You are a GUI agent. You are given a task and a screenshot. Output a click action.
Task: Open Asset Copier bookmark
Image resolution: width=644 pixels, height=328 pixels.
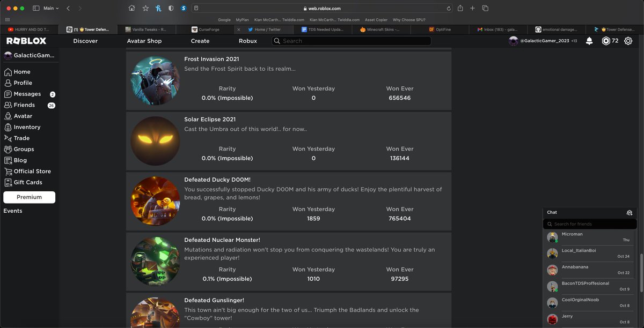pyautogui.click(x=376, y=20)
